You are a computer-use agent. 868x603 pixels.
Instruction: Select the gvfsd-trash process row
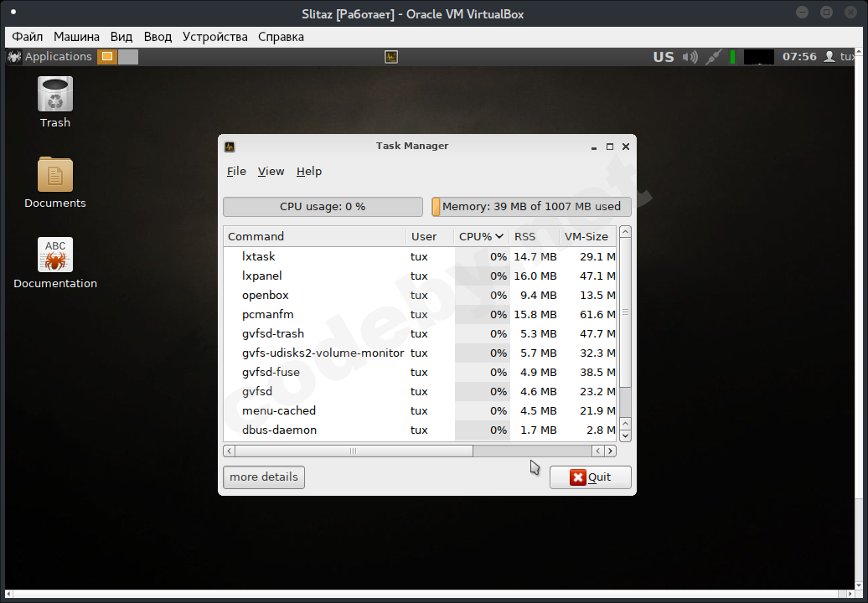(x=420, y=333)
